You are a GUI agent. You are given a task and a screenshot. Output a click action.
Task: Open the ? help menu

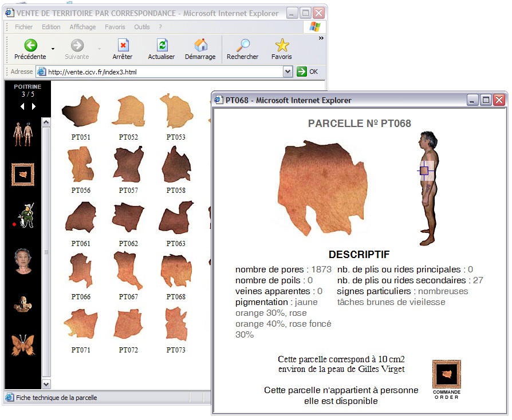[x=160, y=27]
